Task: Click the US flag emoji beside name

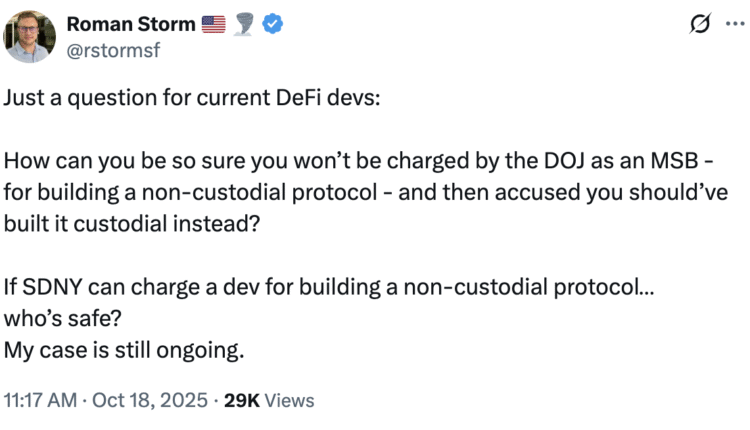Action: (214, 25)
